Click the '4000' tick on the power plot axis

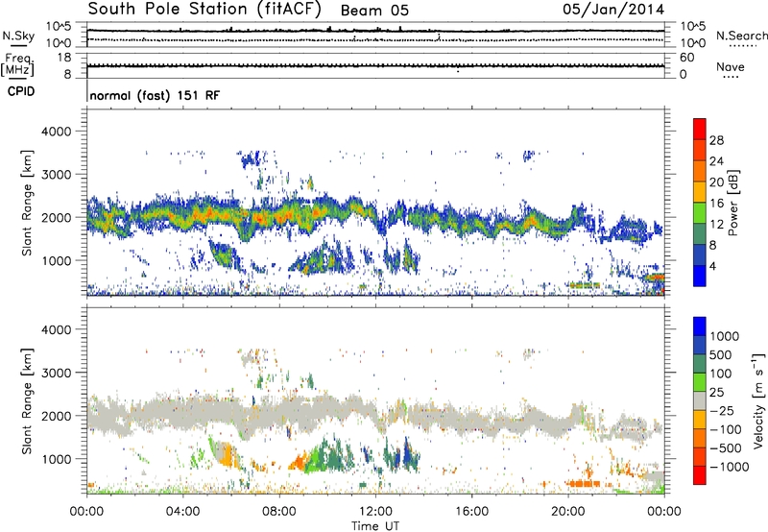tap(56, 132)
